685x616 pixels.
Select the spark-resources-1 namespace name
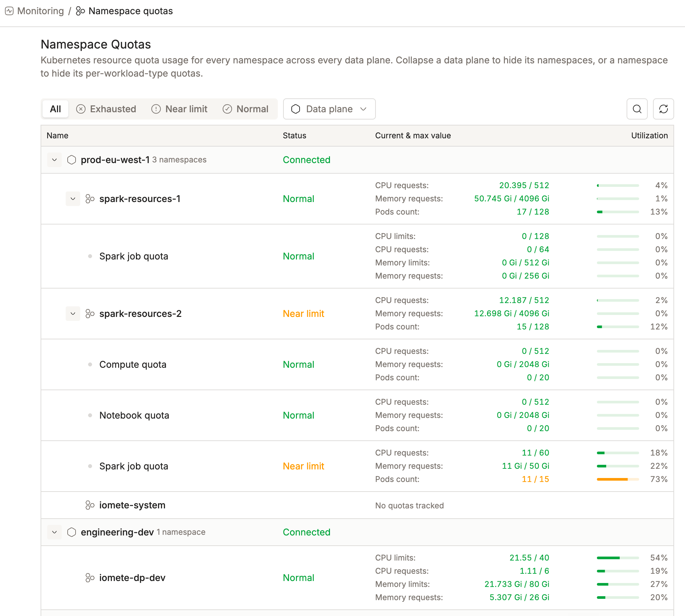140,199
